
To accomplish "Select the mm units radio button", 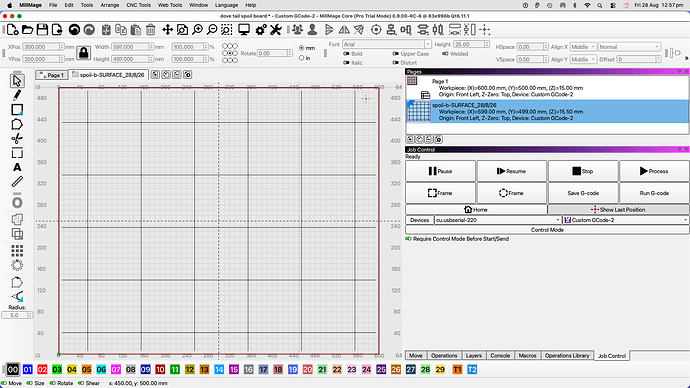I will pos(301,48).
